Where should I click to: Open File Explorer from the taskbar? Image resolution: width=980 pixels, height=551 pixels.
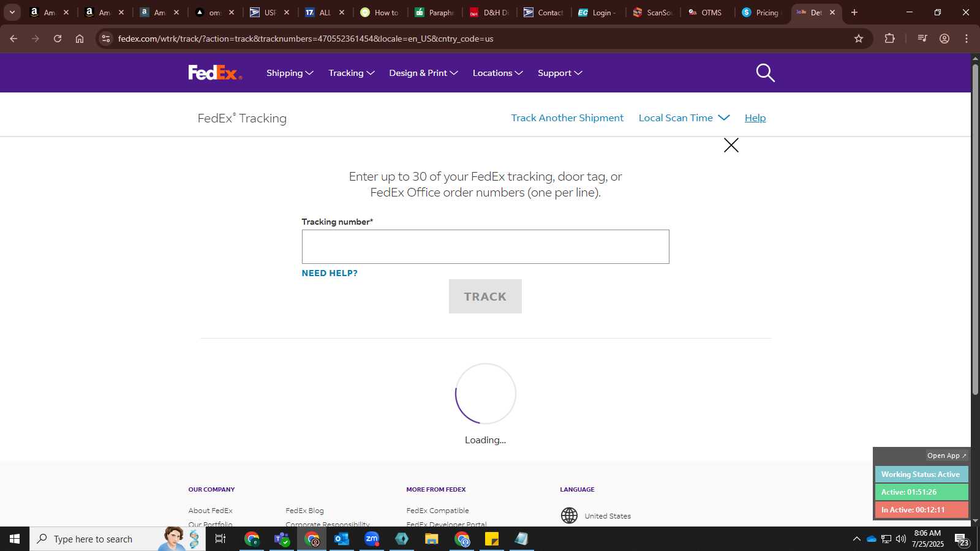click(x=432, y=539)
